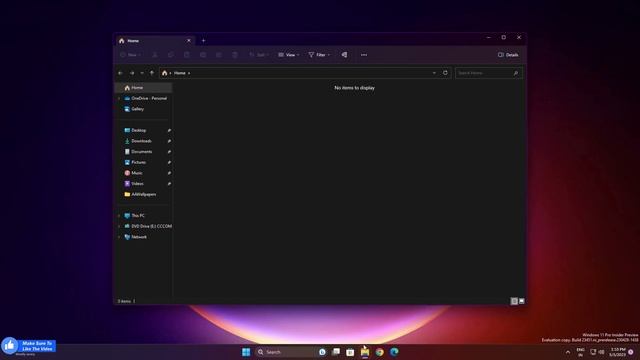Expand the Network tree node
The image size is (640, 360).
point(119,237)
